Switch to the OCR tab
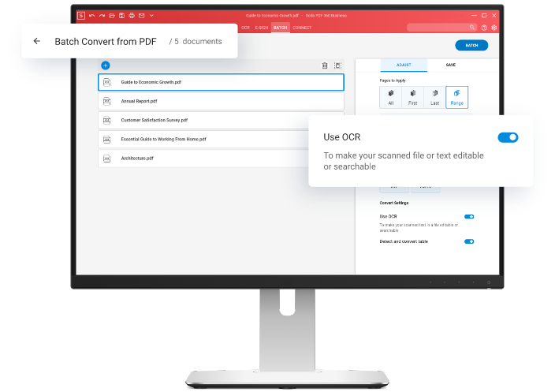The image size is (555, 392). 246,28
